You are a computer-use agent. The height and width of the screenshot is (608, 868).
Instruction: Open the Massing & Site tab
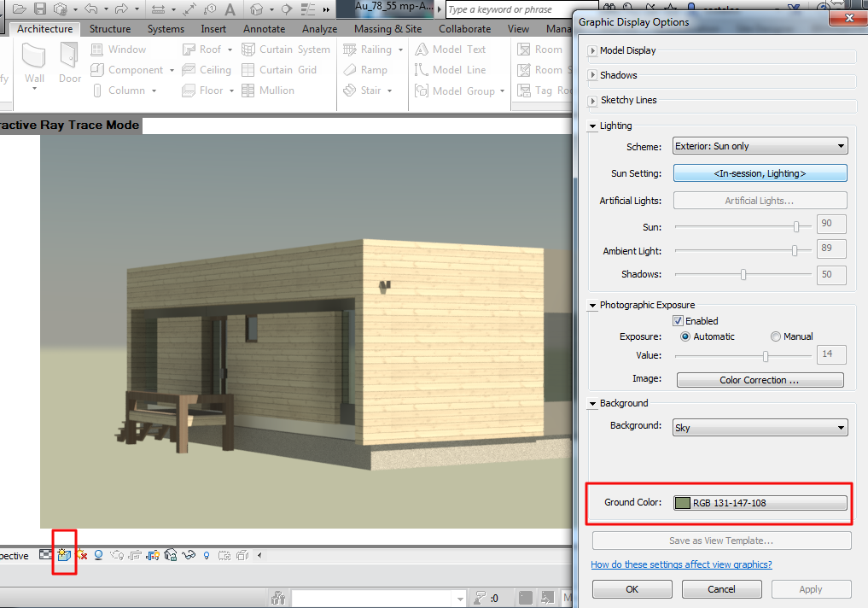(x=387, y=28)
